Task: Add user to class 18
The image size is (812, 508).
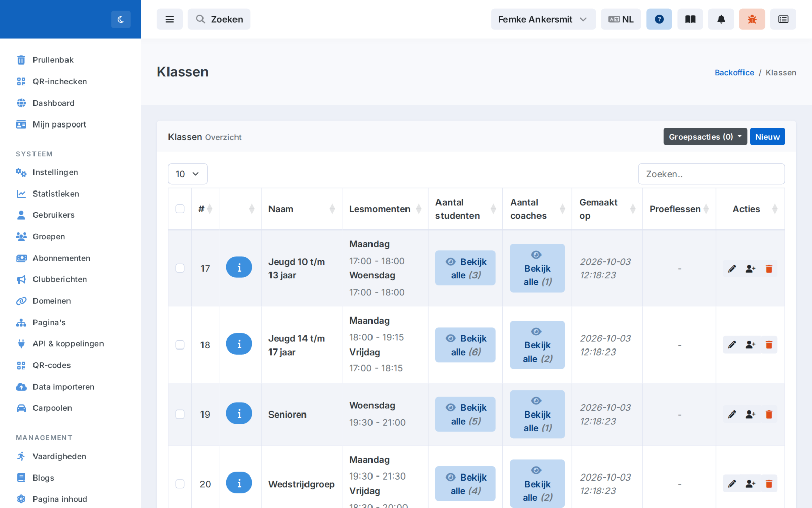Action: [x=751, y=345]
